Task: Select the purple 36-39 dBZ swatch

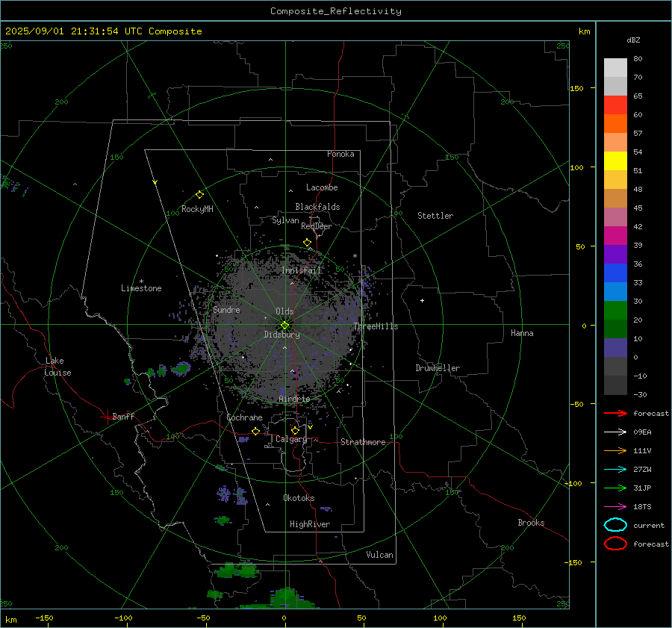Action: click(x=615, y=255)
